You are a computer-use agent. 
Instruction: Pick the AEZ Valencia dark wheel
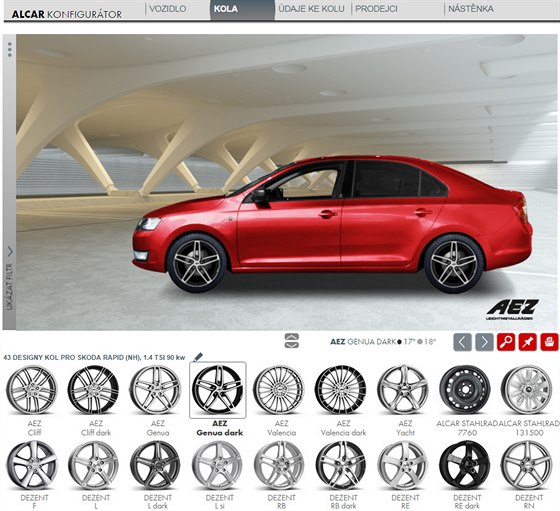coord(341,390)
